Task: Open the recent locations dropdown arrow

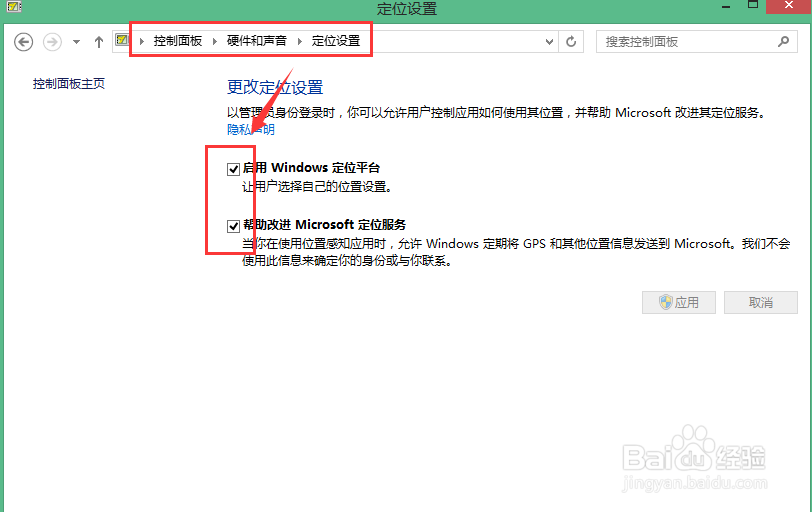Action: pyautogui.click(x=76, y=42)
